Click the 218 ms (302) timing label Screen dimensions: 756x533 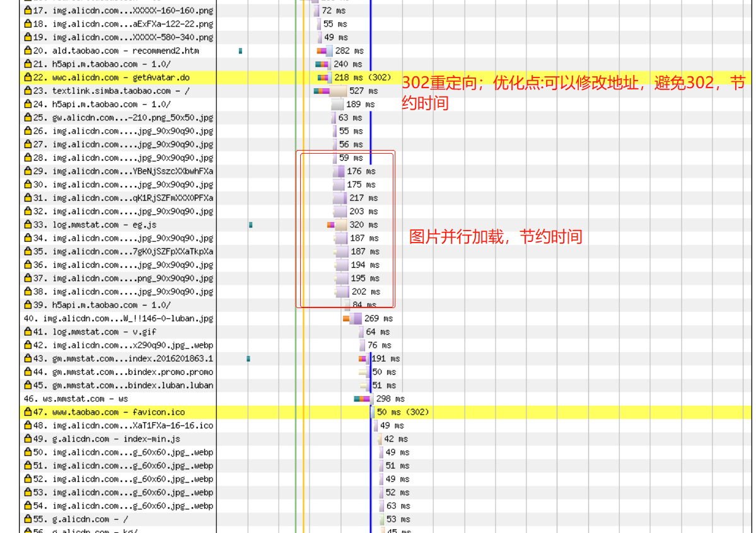pyautogui.click(x=363, y=77)
